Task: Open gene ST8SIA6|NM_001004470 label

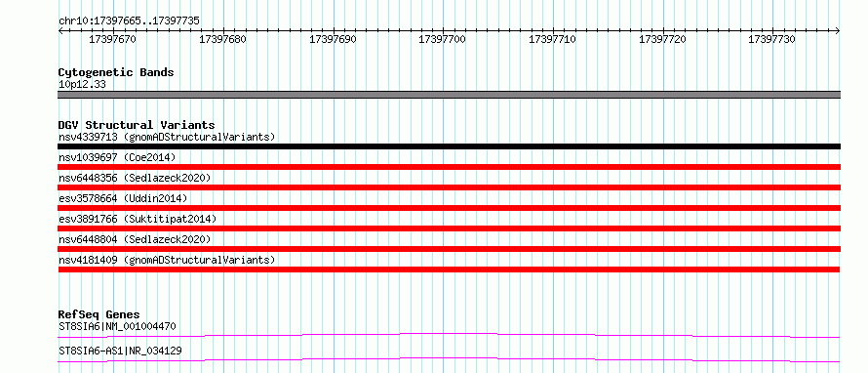Action: coord(117,326)
